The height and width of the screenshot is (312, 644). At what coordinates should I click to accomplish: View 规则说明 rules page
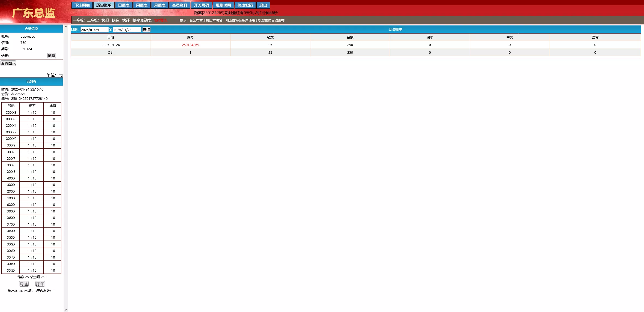pos(223,5)
